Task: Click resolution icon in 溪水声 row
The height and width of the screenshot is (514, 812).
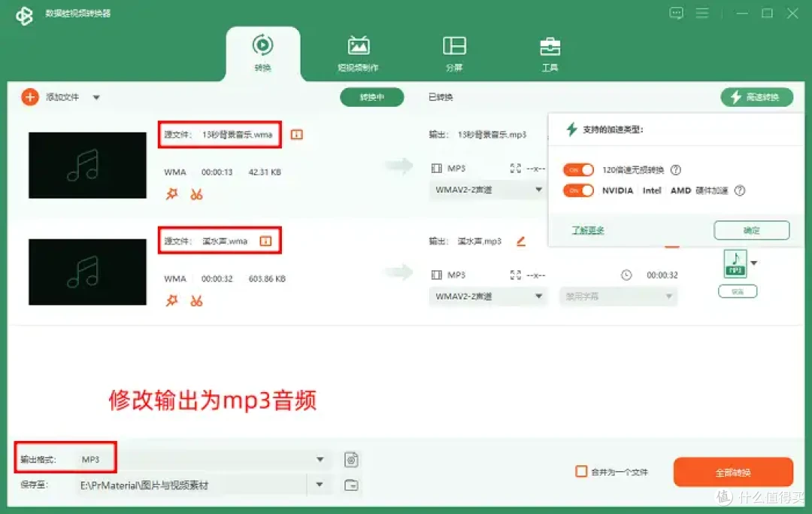Action: point(515,275)
